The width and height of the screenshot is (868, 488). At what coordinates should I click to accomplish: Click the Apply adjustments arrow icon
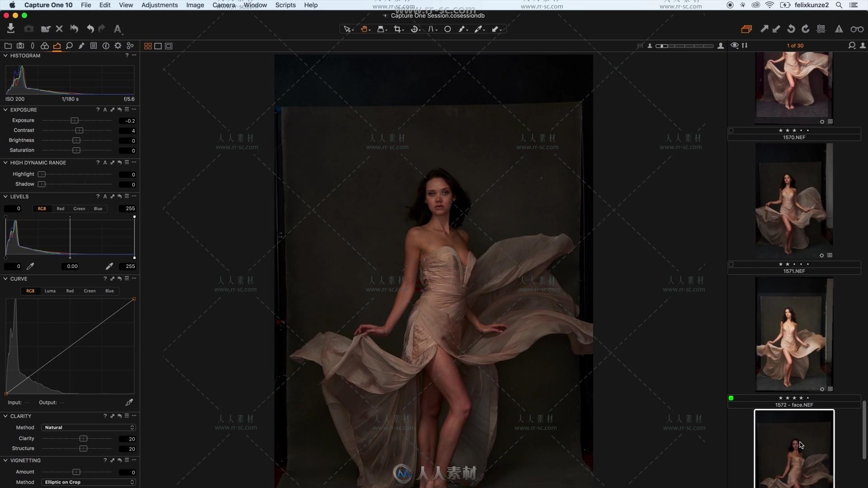pyautogui.click(x=776, y=29)
